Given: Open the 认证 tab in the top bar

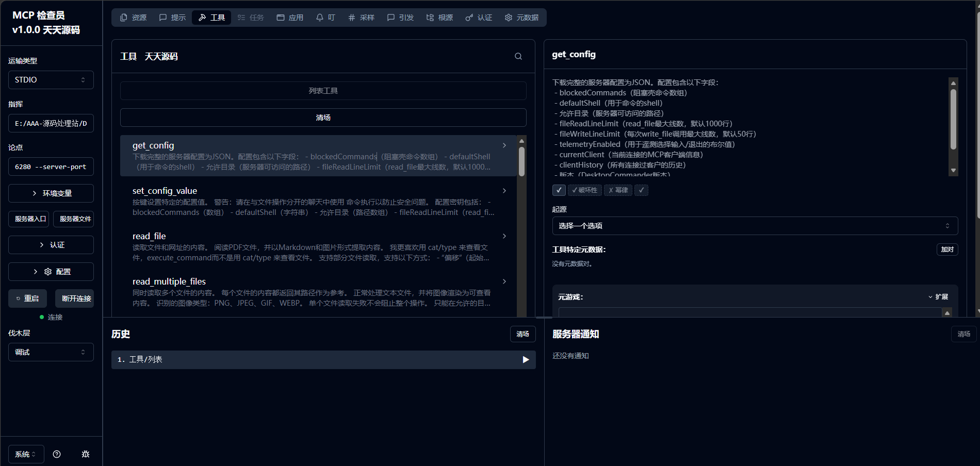Looking at the screenshot, I should point(479,18).
